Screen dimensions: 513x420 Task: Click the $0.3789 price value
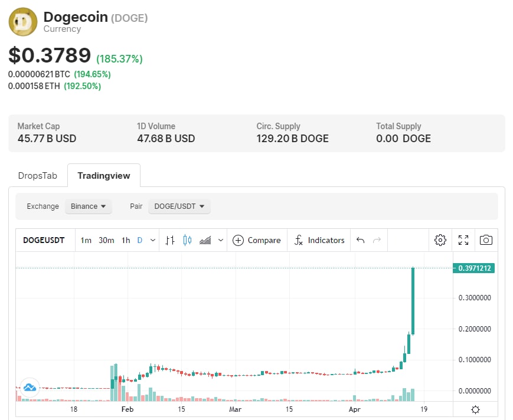[50, 55]
